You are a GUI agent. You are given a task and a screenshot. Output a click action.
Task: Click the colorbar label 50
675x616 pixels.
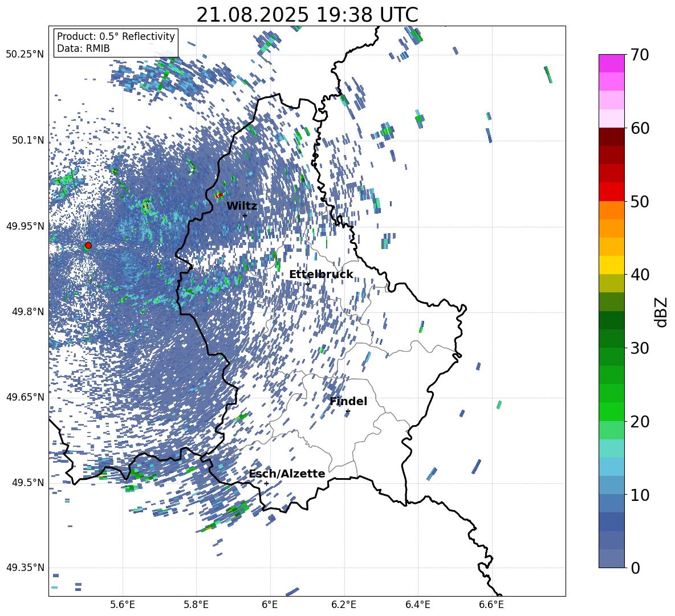pyautogui.click(x=640, y=201)
